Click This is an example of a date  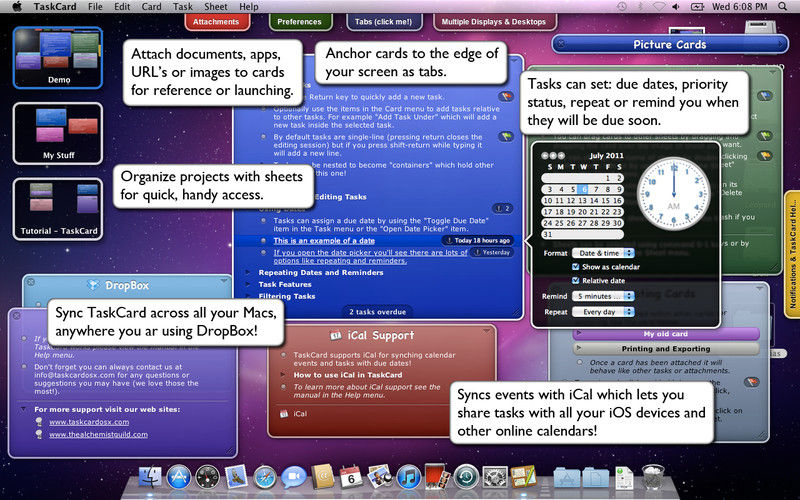pyautogui.click(x=324, y=241)
